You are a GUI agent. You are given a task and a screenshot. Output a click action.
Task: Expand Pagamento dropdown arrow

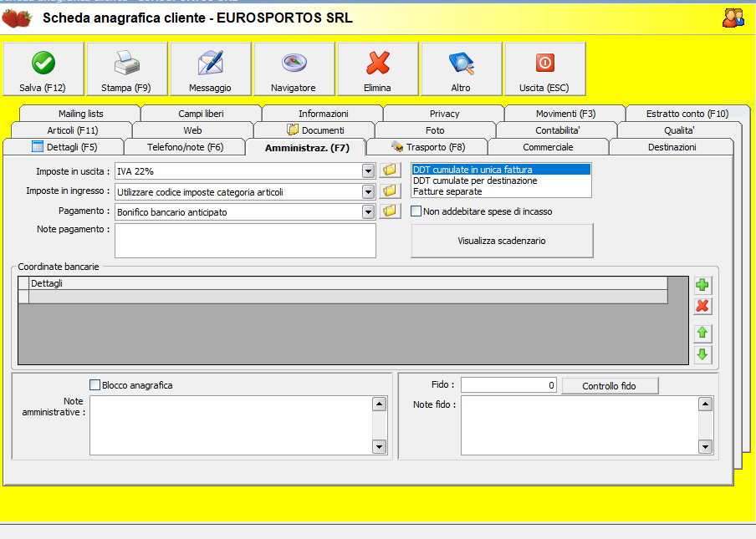(x=368, y=212)
